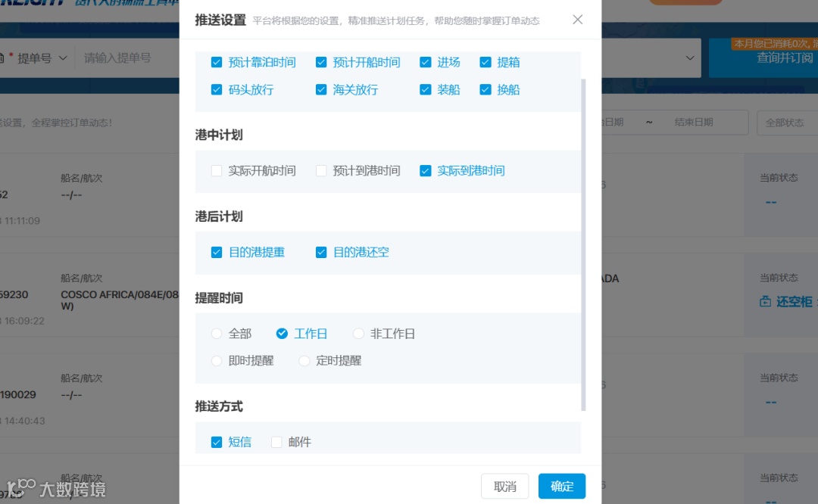Click the 大数跨境 logo watermark
Image resolution: width=818 pixels, height=504 pixels.
tap(53, 490)
